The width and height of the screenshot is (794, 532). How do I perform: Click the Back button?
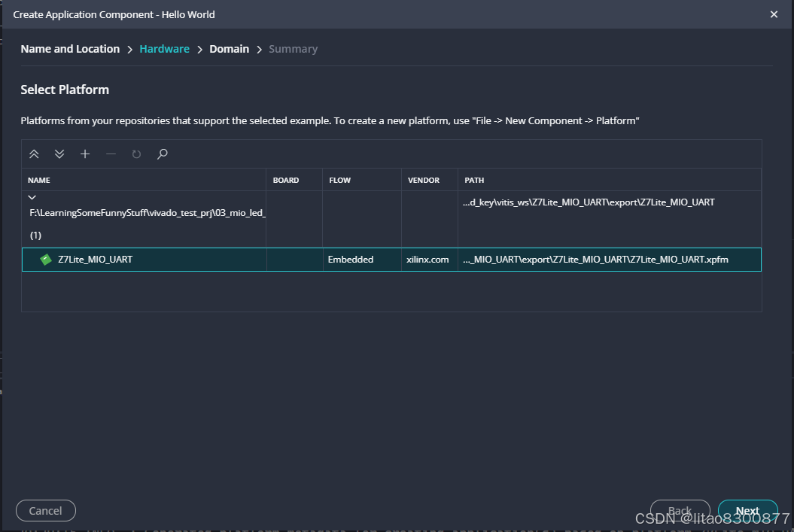[680, 511]
